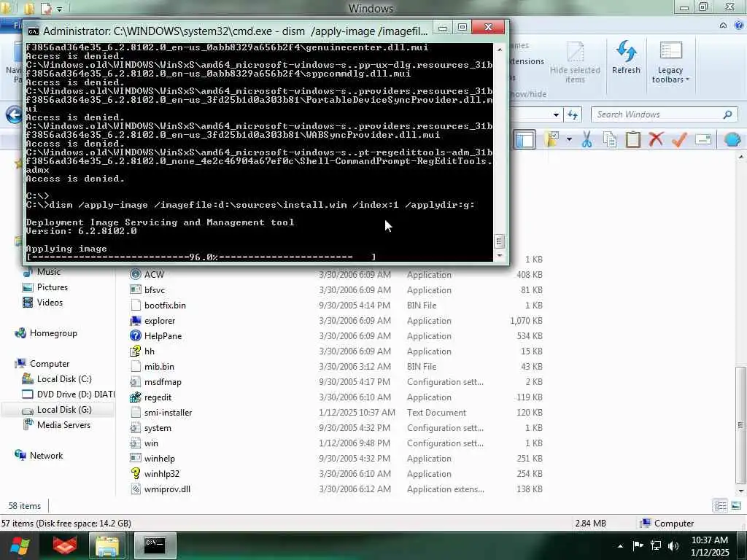Switch to details view in status bar
Viewport: 747px width, 560px height.
(720, 506)
